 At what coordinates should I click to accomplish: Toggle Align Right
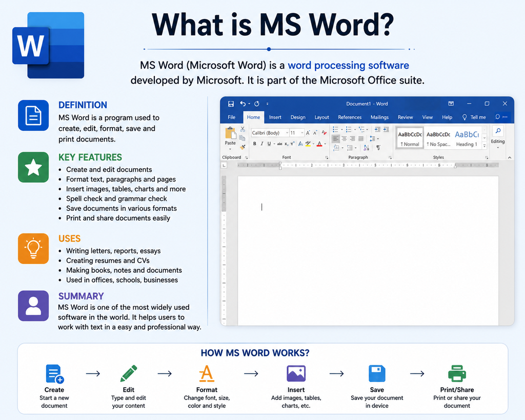[353, 138]
